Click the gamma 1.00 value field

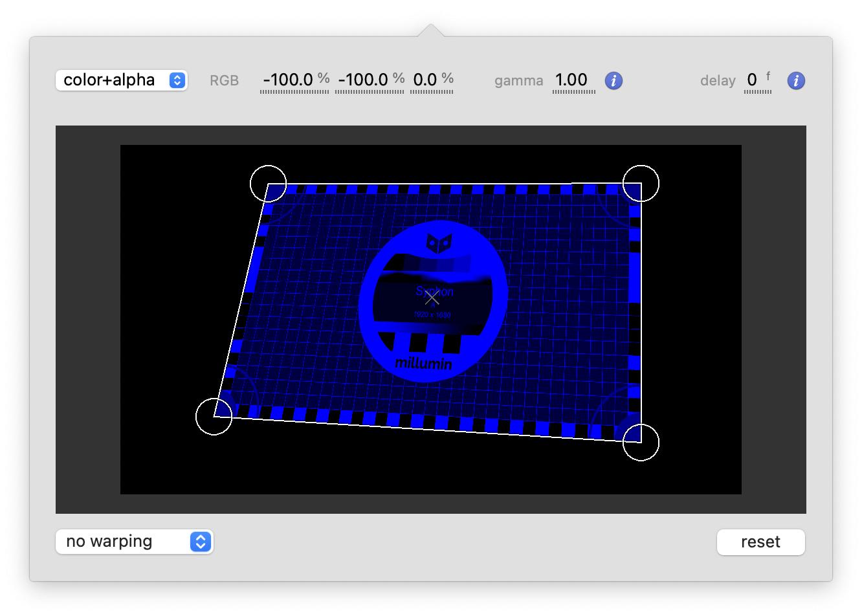click(571, 80)
